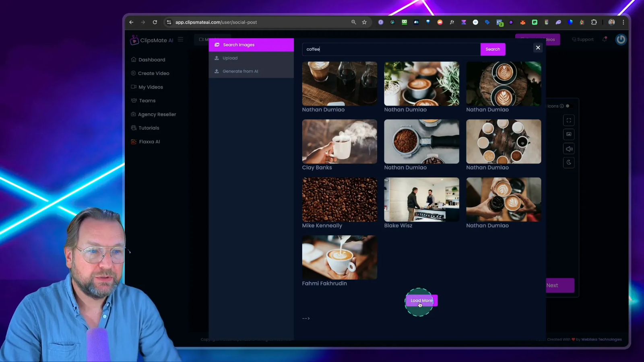644x362 pixels.
Task: Click the Next button
Action: 560,285
